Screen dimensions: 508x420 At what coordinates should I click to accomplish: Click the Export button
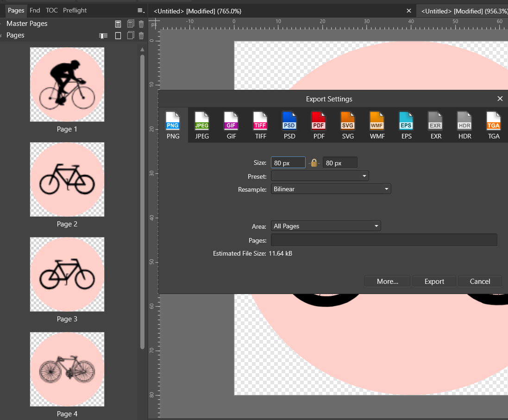pyautogui.click(x=434, y=282)
